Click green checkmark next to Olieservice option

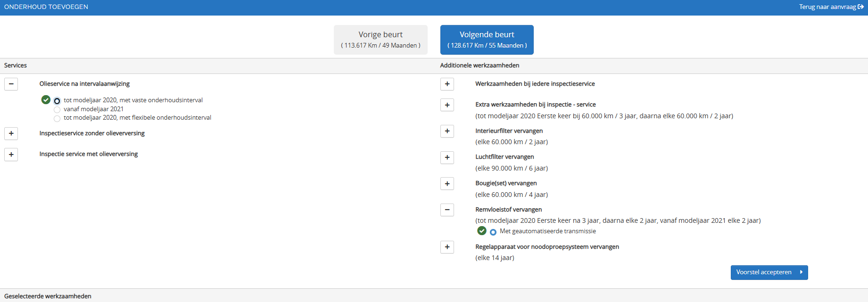46,100
